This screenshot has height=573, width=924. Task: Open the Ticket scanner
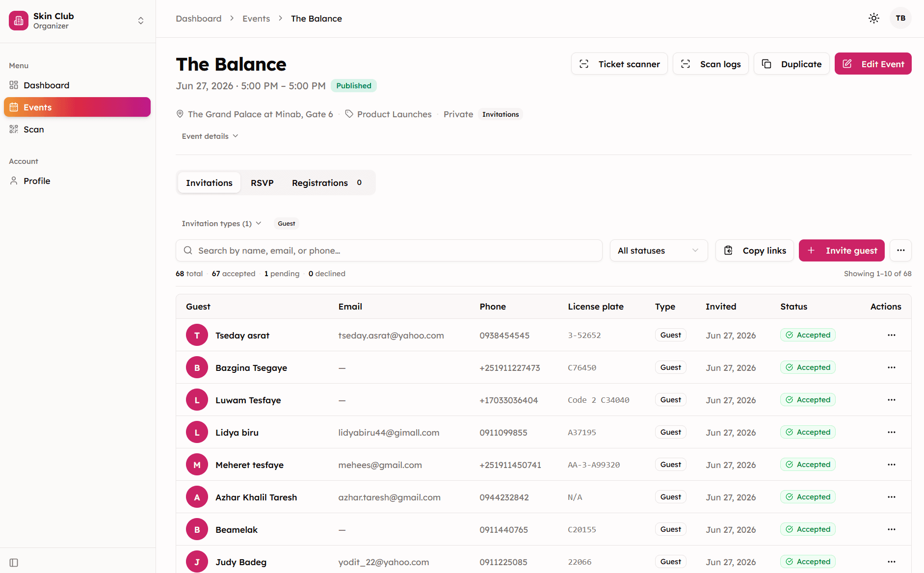tap(619, 64)
